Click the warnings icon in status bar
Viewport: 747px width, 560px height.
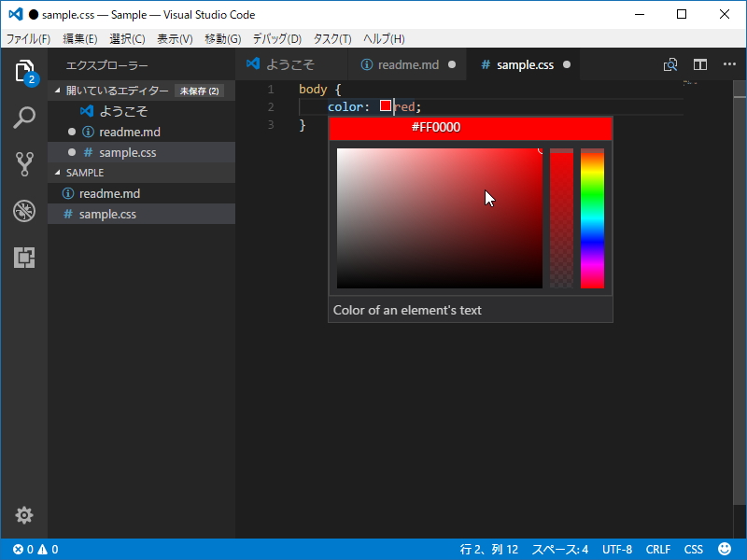pos(42,550)
